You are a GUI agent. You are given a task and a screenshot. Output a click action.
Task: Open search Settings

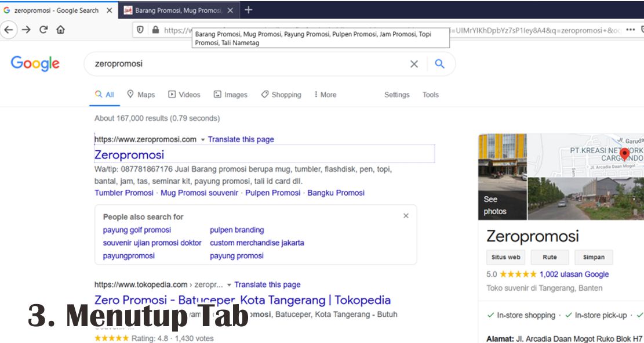[396, 95]
